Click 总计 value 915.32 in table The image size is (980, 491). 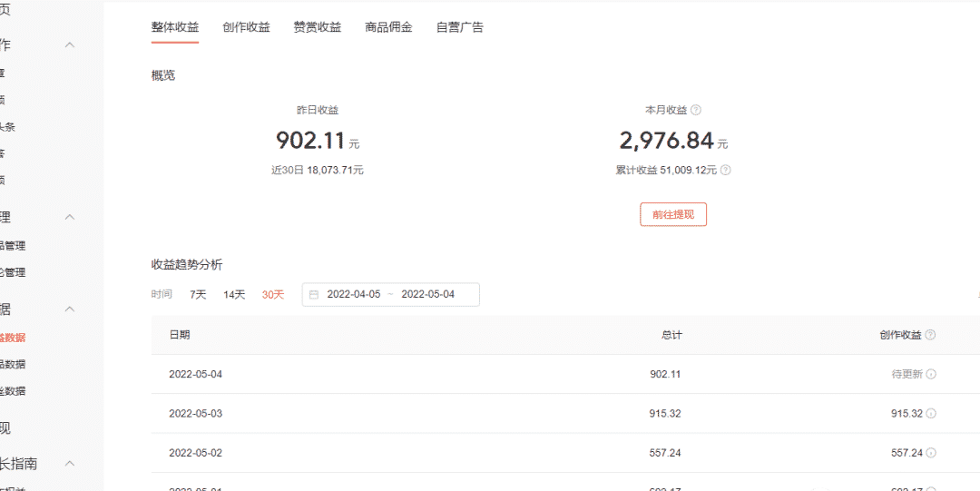666,414
